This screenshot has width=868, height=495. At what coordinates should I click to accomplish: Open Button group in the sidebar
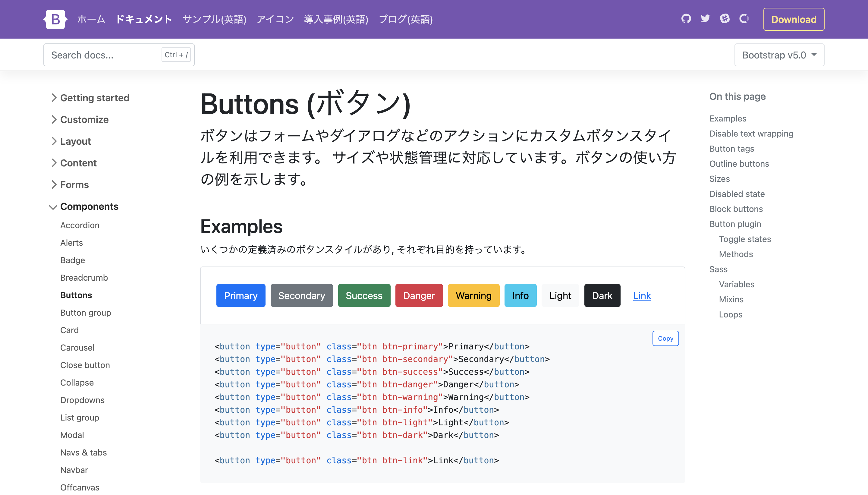[x=86, y=313]
